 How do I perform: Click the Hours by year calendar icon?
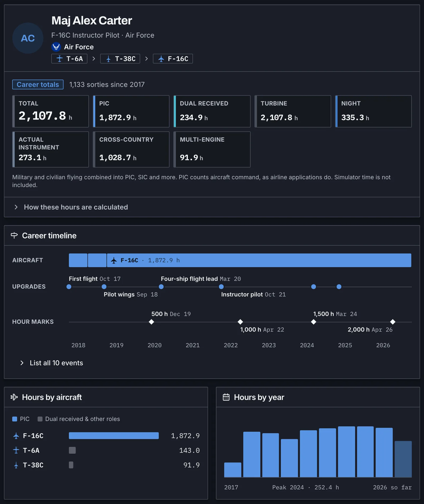click(x=226, y=397)
